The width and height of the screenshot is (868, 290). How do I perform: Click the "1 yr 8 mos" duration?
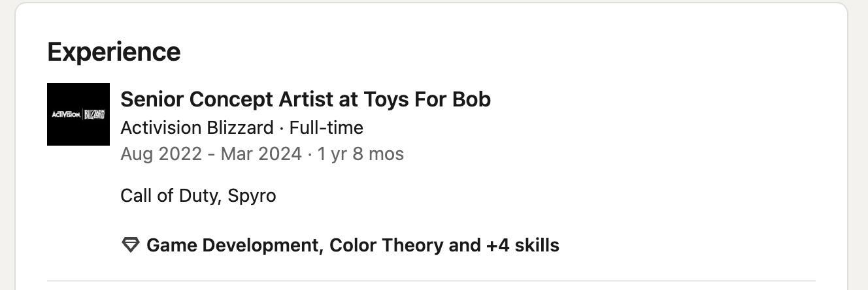coord(360,154)
